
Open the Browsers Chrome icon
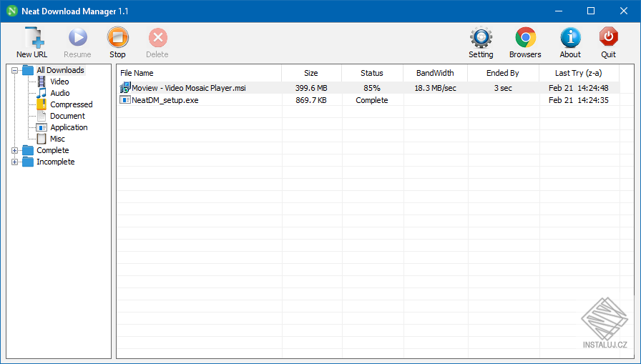click(x=525, y=39)
